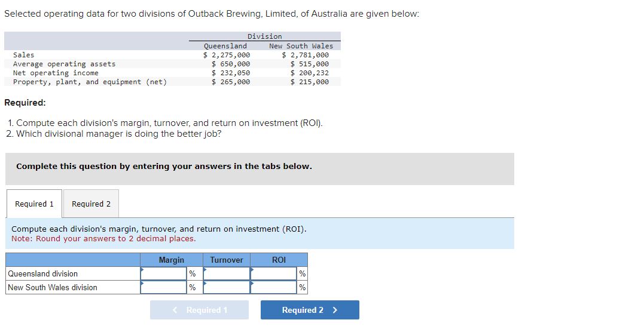Select the Margin column header
This screenshot has height=329, width=644.
tap(172, 260)
